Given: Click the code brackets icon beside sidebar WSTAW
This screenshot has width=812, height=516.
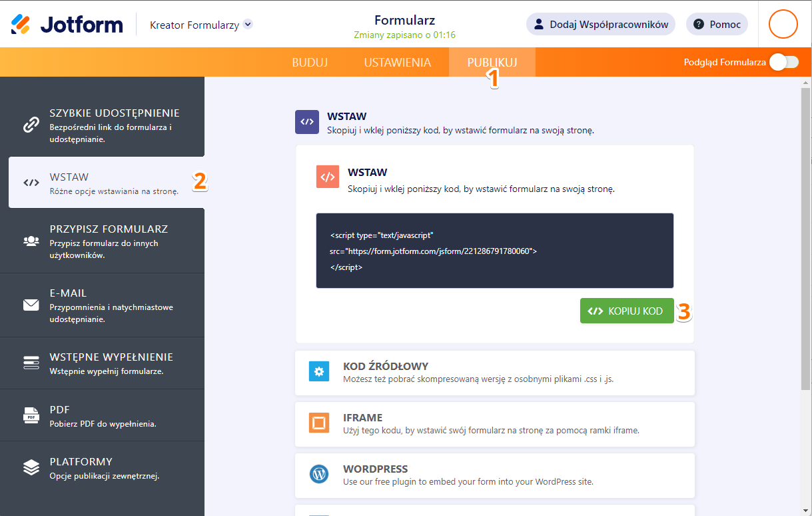Looking at the screenshot, I should click(x=31, y=183).
